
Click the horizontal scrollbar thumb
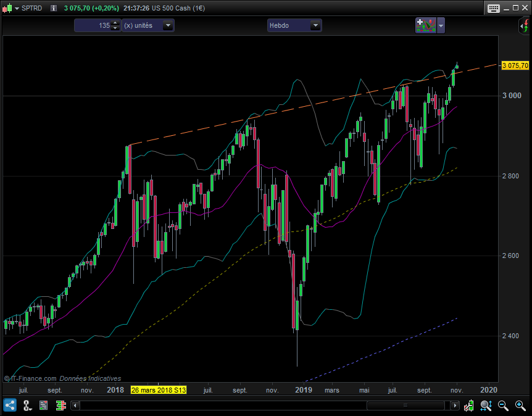click(405, 406)
